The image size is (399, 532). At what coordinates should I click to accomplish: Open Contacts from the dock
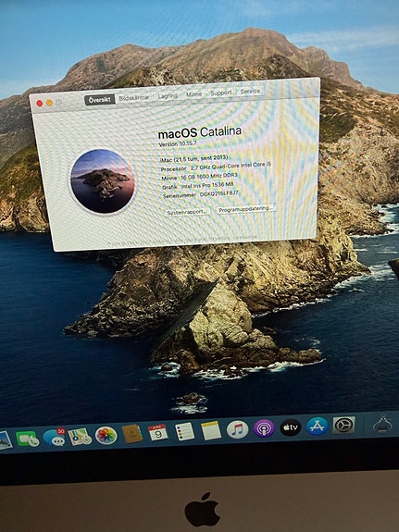click(132, 434)
